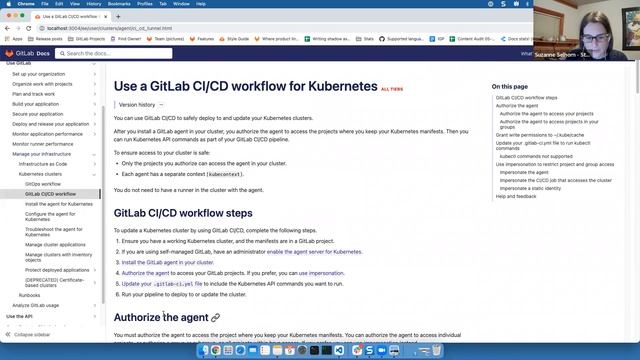Follow the Authorize the agent step link
The width and height of the screenshot is (640, 360).
tap(145, 273)
